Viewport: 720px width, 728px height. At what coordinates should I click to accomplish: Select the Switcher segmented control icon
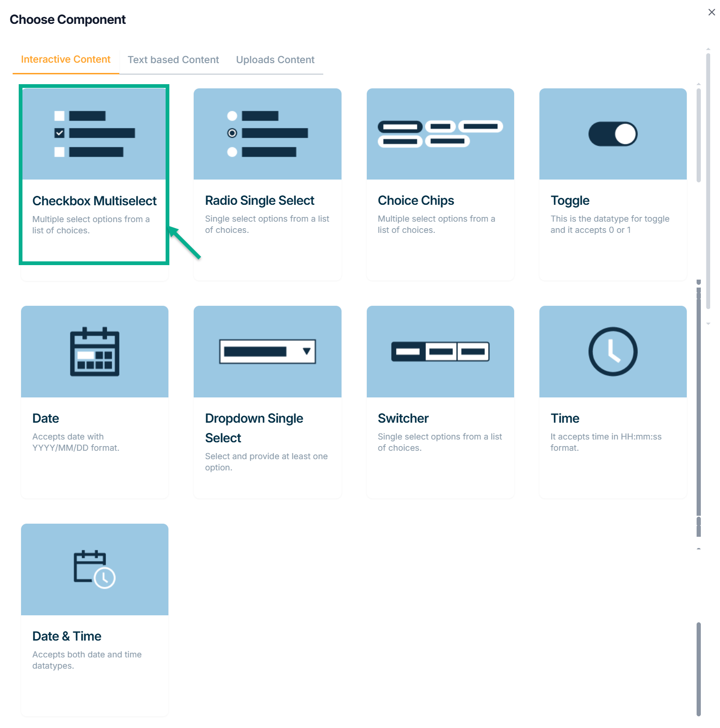(x=440, y=352)
